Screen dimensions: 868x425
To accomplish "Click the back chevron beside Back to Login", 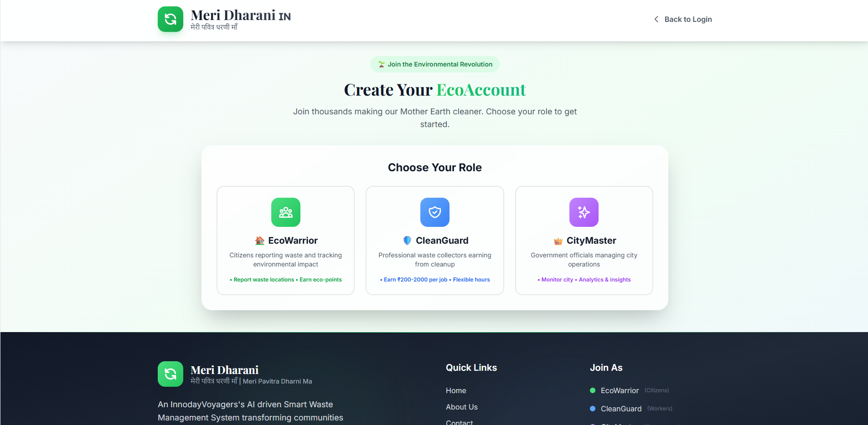I will click(x=656, y=19).
